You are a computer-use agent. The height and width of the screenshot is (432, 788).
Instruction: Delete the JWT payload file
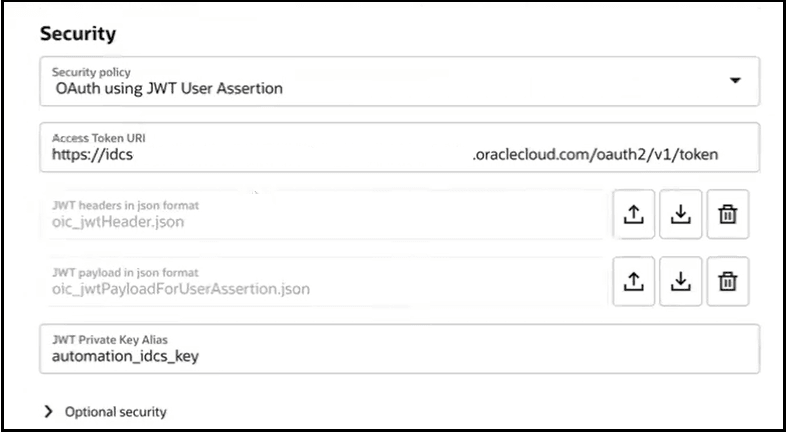[727, 281]
